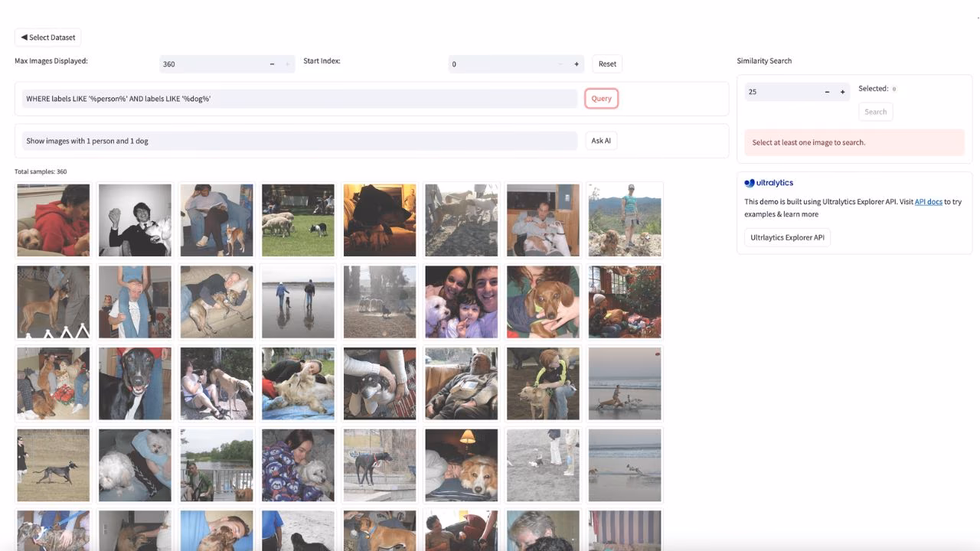Screen dimensions: 980x551
Task: Decrease Max Images Displayed with minus
Action: tap(272, 64)
